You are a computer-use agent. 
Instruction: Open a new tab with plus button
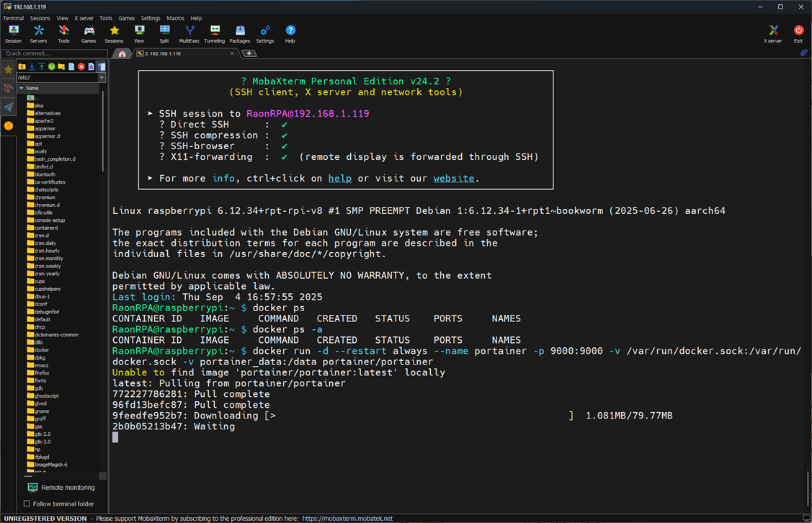249,53
